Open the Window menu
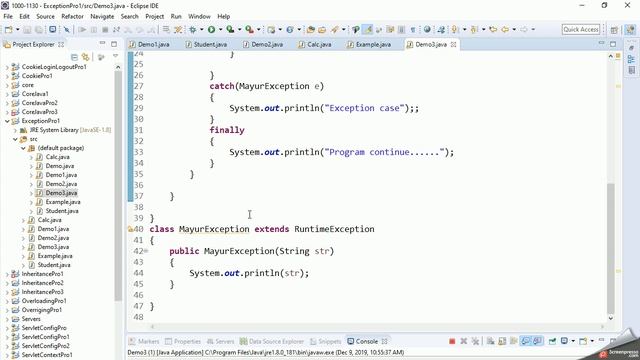Screen dimensions: 640x360 coord(199,16)
